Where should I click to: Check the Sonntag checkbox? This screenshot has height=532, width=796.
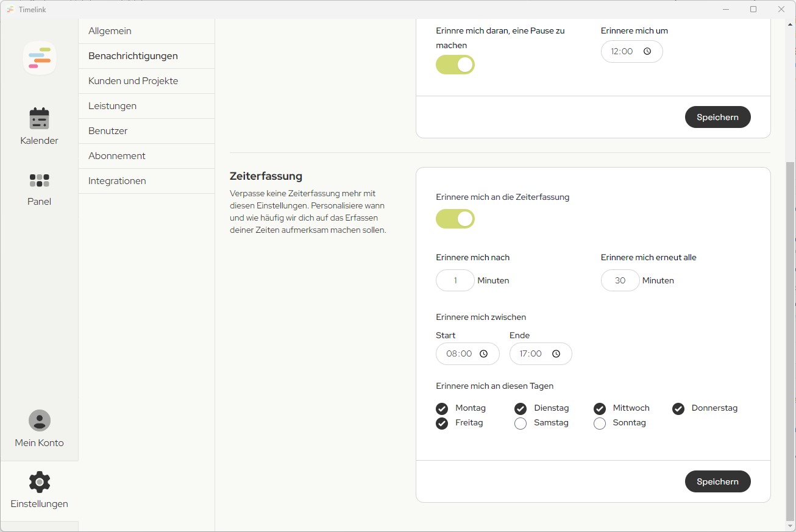600,423
